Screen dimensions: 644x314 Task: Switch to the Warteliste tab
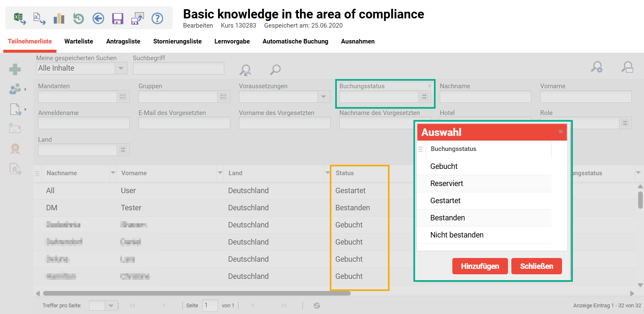[x=79, y=41]
